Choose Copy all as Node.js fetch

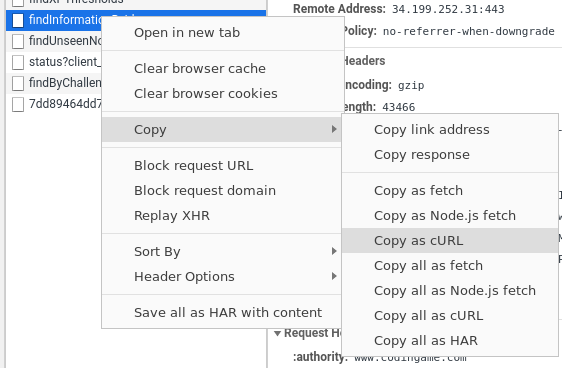(450, 291)
